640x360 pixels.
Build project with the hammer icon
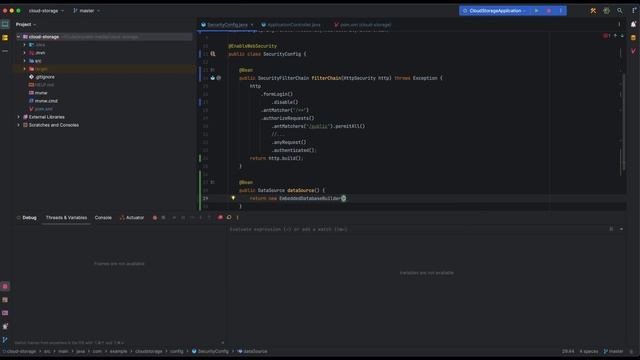[x=593, y=11]
